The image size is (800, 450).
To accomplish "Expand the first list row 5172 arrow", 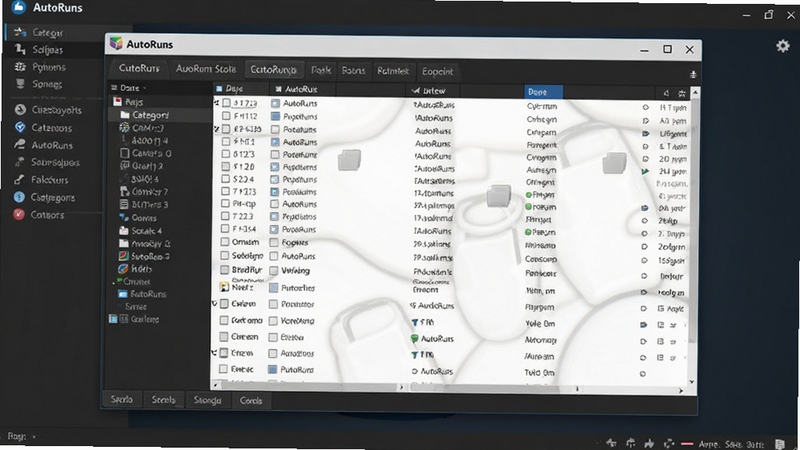I will (216, 103).
